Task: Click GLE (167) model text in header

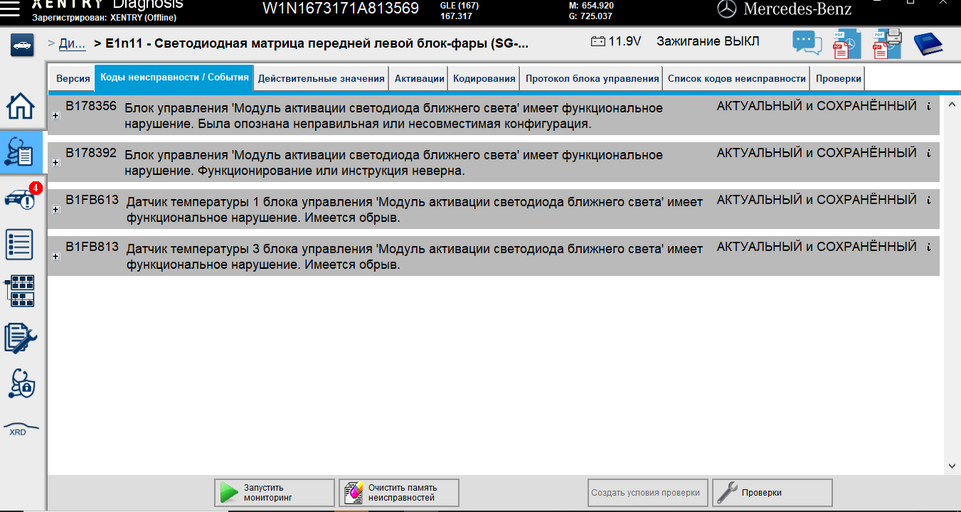Action: 459,6
